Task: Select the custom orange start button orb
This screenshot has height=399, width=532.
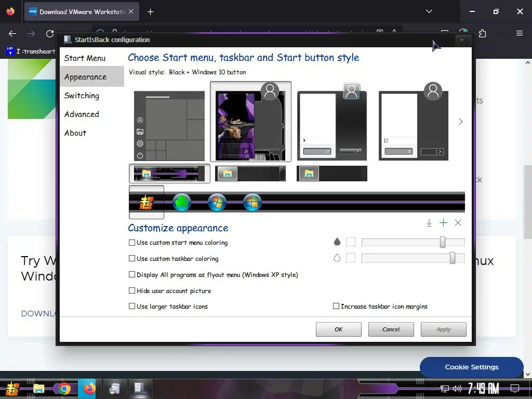Action: [x=146, y=202]
